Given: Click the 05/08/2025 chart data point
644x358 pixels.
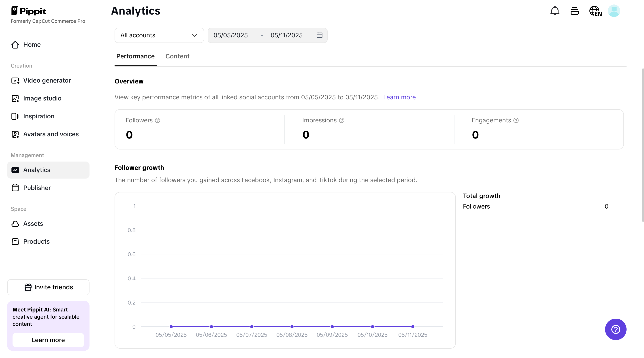Looking at the screenshot, I should point(292,326).
